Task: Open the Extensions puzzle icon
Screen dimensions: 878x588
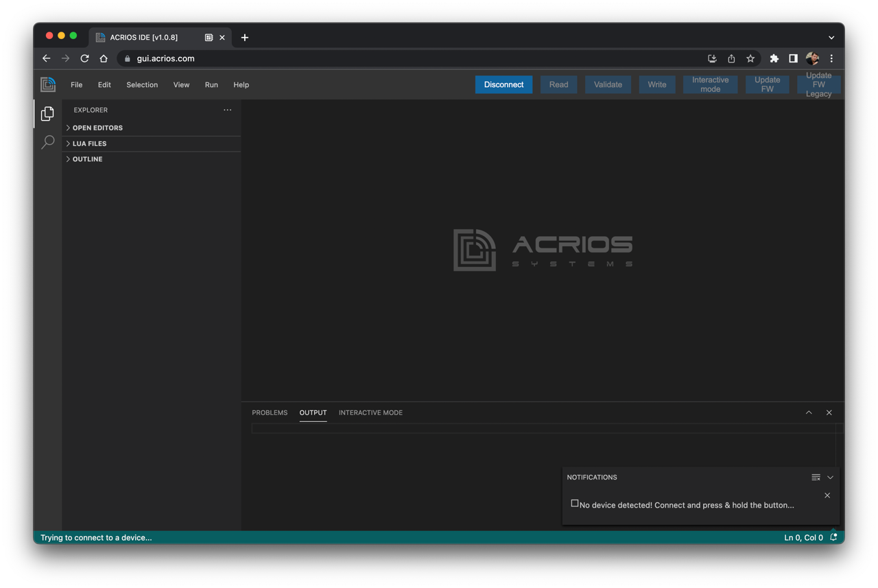Action: click(x=774, y=59)
